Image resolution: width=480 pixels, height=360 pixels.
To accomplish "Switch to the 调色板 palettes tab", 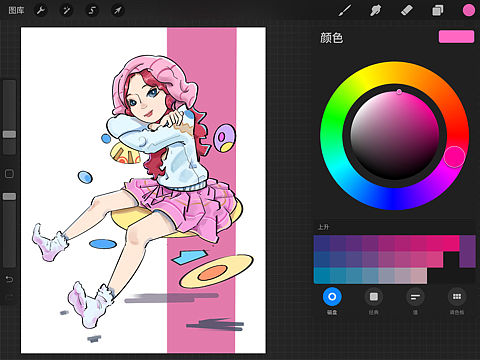I will click(x=457, y=300).
